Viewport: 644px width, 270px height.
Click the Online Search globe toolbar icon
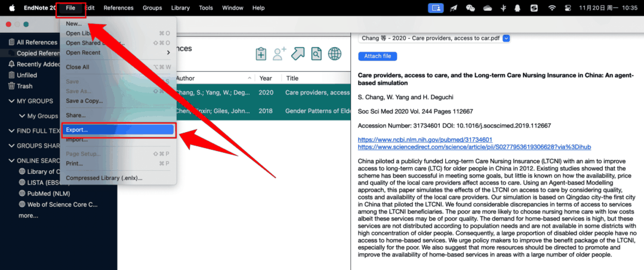[335, 54]
